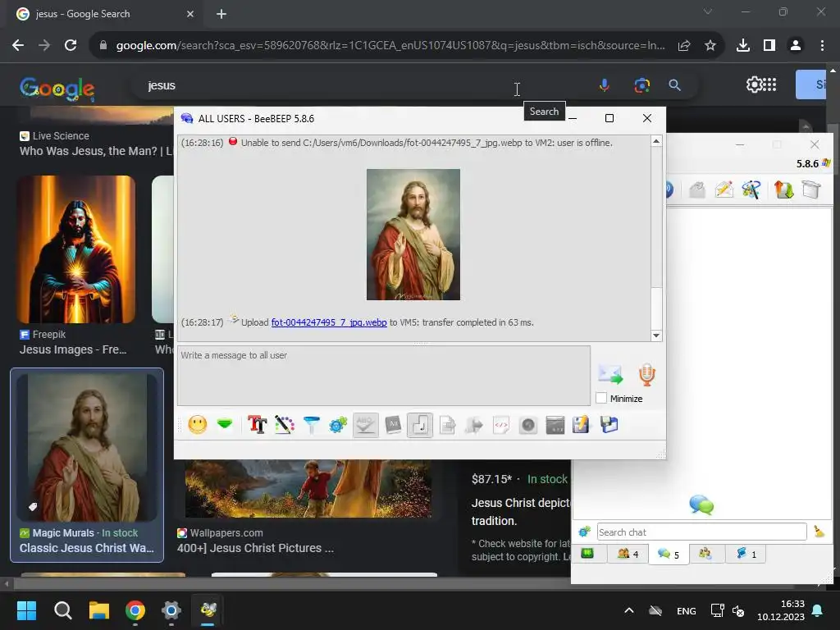The image size is (840, 630).
Task: Switch to the groups tab
Action: click(705, 554)
